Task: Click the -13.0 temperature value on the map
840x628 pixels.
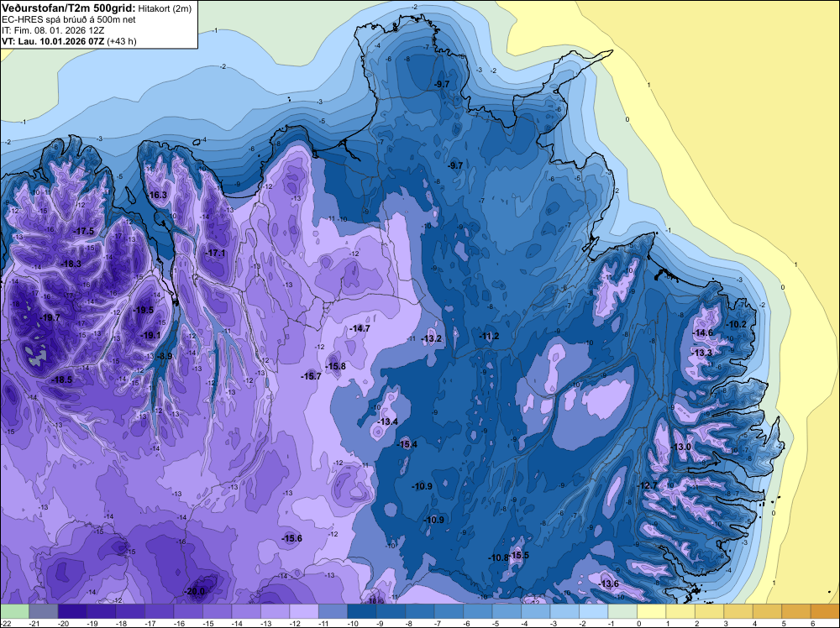Action: [x=681, y=447]
